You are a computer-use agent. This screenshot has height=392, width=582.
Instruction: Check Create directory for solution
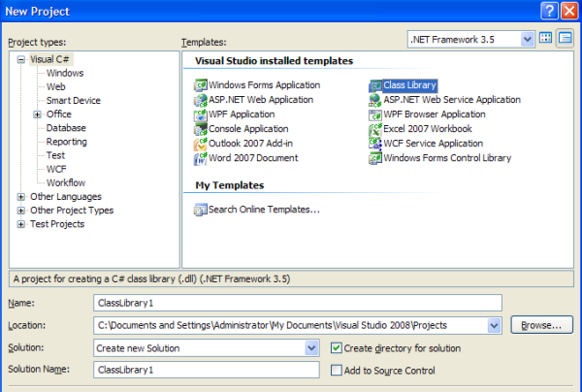coord(337,348)
